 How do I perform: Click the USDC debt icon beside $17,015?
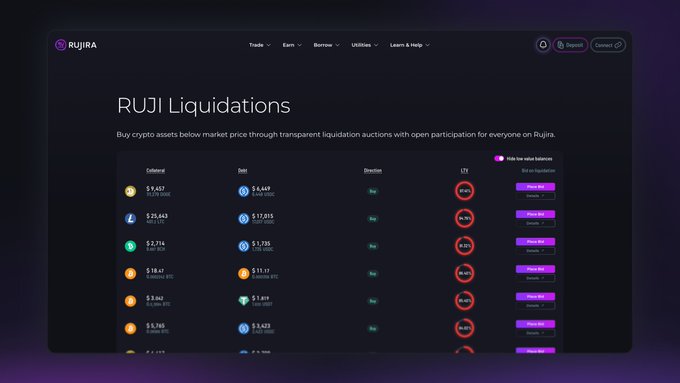tap(244, 219)
